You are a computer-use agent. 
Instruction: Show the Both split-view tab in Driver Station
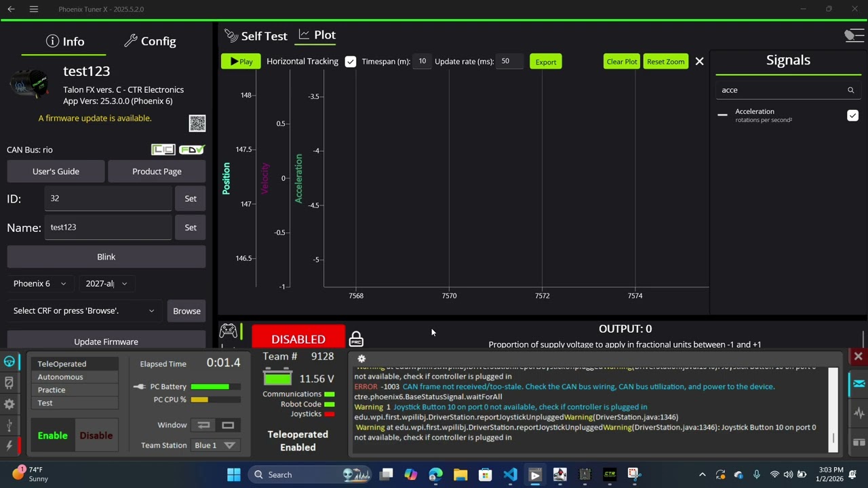(x=859, y=443)
